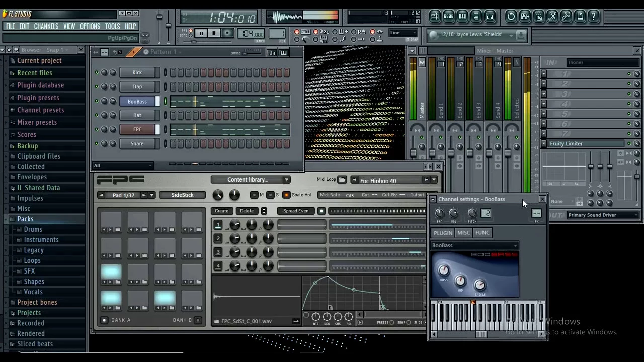Screen dimensions: 644x362
Task: Toggle the Hat channel mute LED
Action: tap(96, 115)
